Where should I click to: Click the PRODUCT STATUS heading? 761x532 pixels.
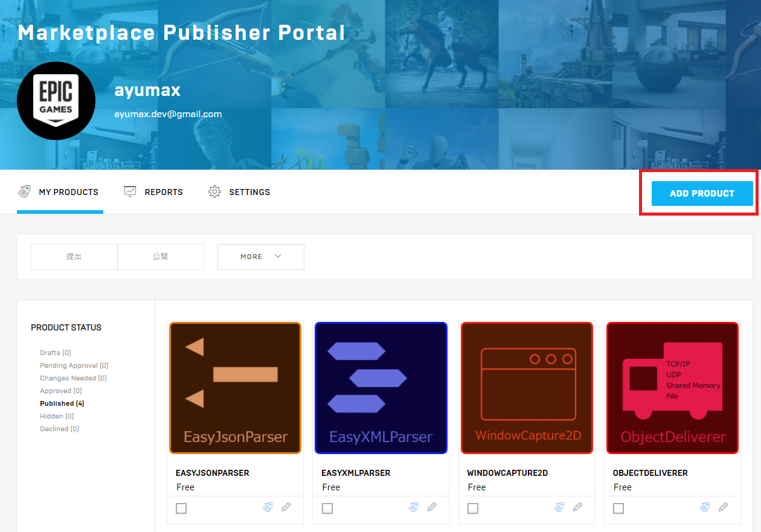[x=66, y=327]
